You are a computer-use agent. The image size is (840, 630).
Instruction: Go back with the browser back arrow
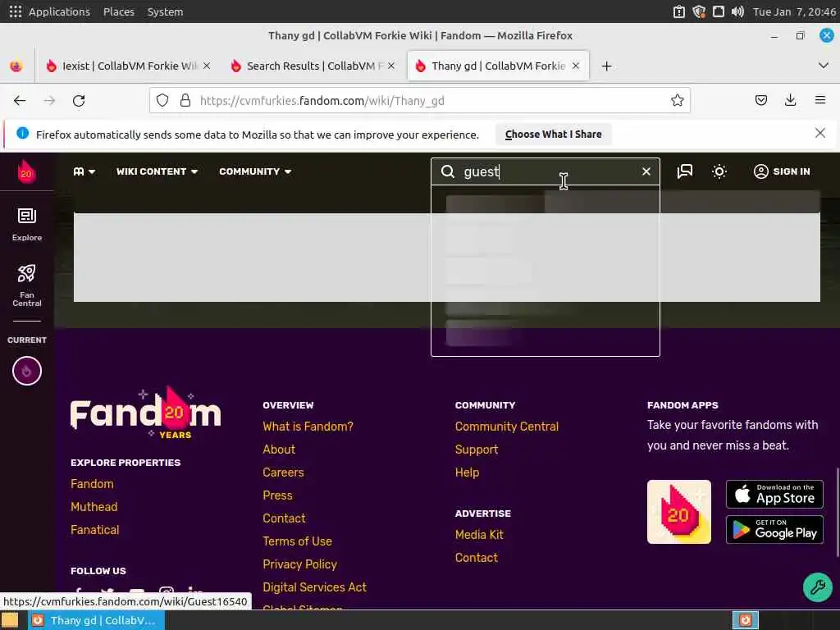tap(20, 101)
